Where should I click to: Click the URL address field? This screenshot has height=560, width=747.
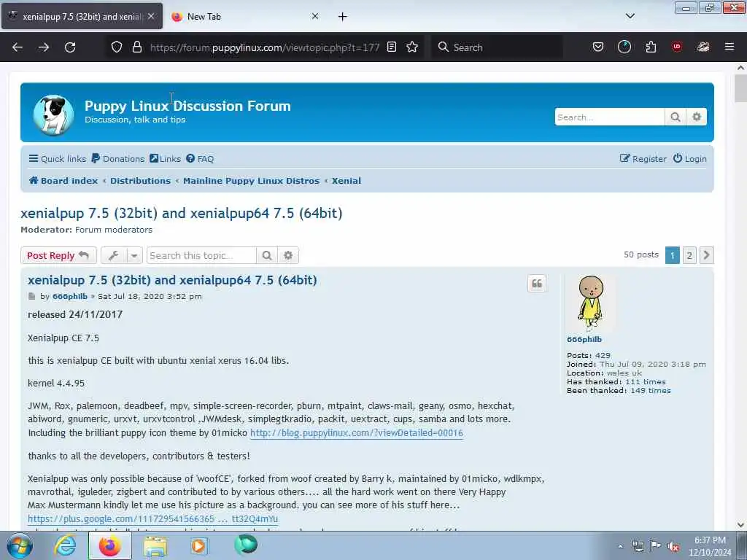[x=264, y=47]
